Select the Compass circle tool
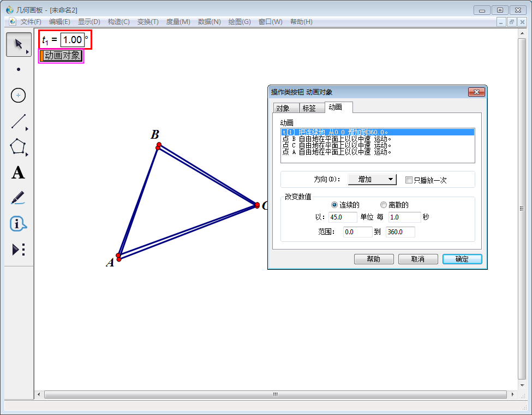This screenshot has height=415, width=532. click(x=19, y=95)
